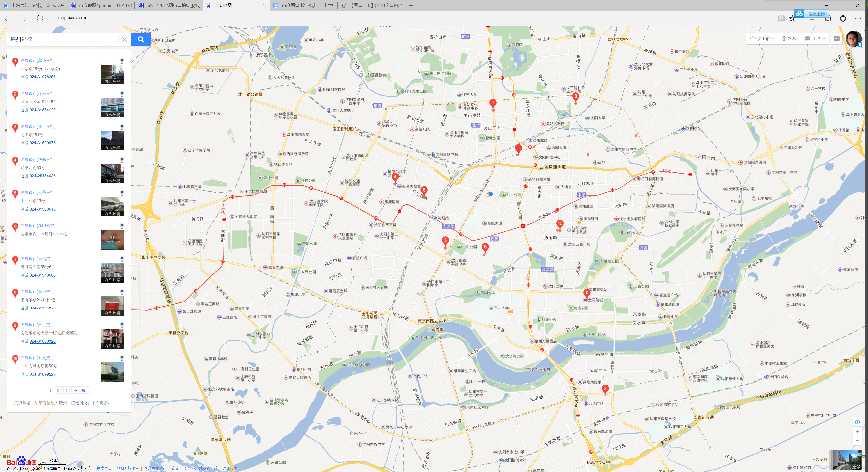Open result 锦州银行(铁西支行)
868x472 pixels.
[x=38, y=159]
